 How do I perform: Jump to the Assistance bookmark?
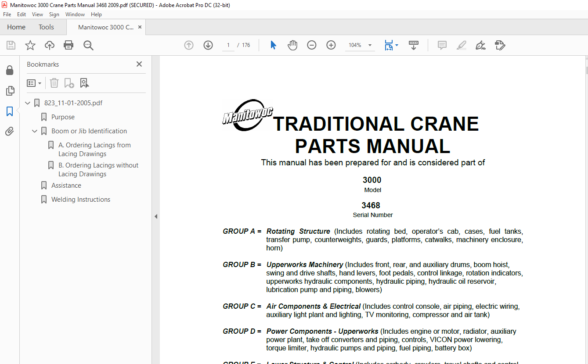click(x=66, y=186)
